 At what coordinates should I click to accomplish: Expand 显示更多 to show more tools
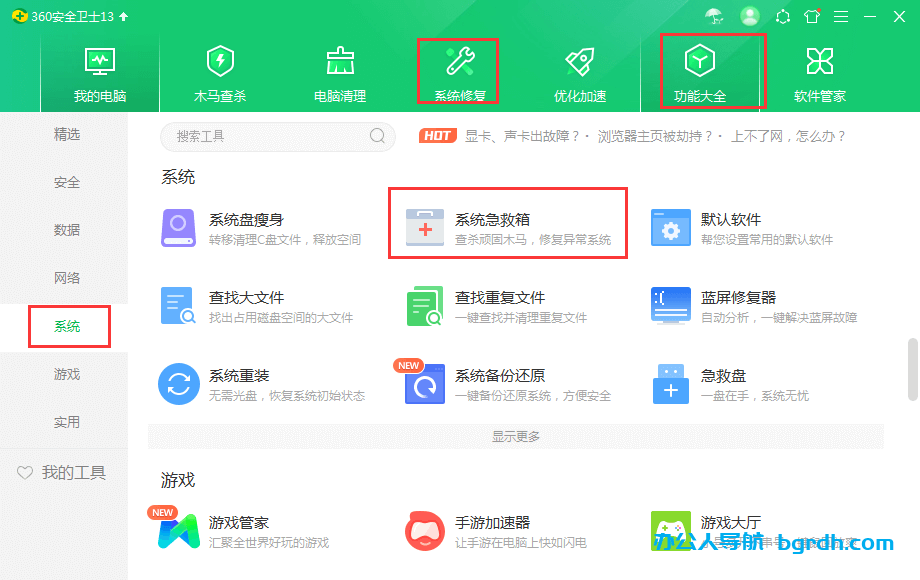514,437
